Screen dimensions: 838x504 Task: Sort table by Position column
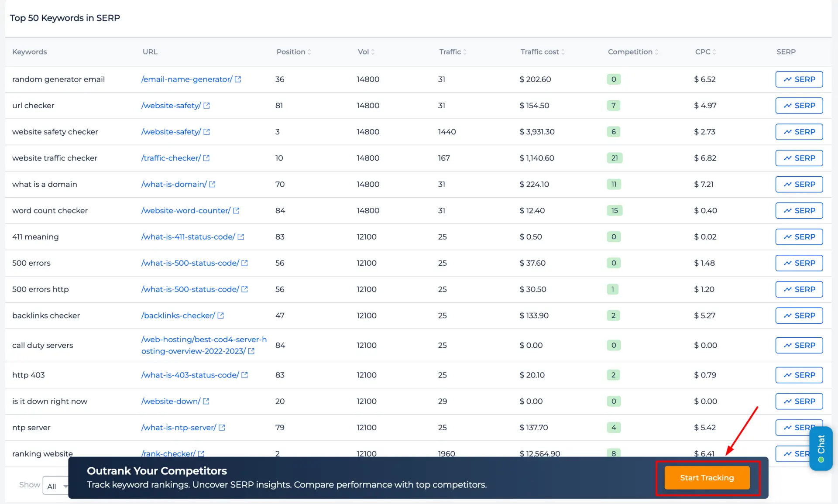[294, 51]
